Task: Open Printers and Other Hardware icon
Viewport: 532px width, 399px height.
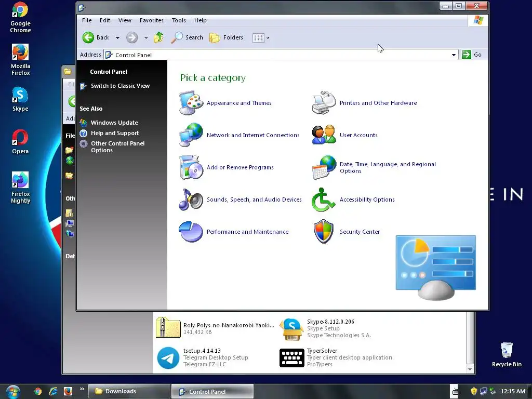Action: (324, 103)
